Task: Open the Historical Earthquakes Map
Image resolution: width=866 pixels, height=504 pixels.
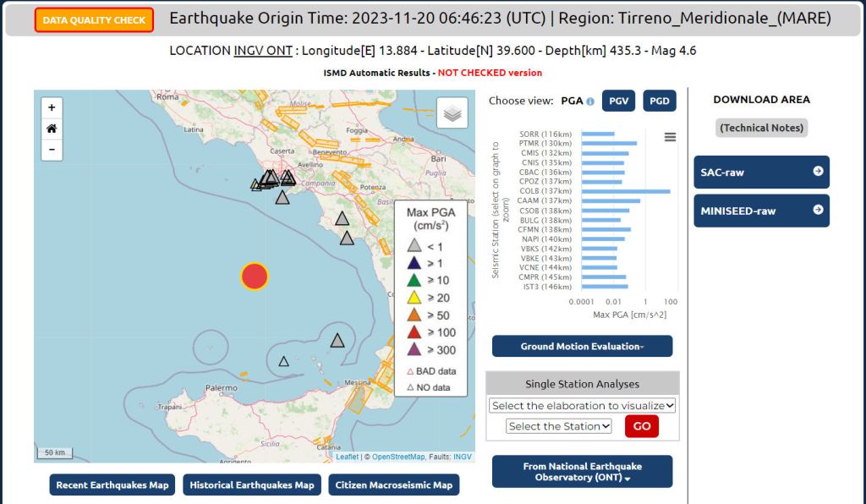Action: pos(251,485)
